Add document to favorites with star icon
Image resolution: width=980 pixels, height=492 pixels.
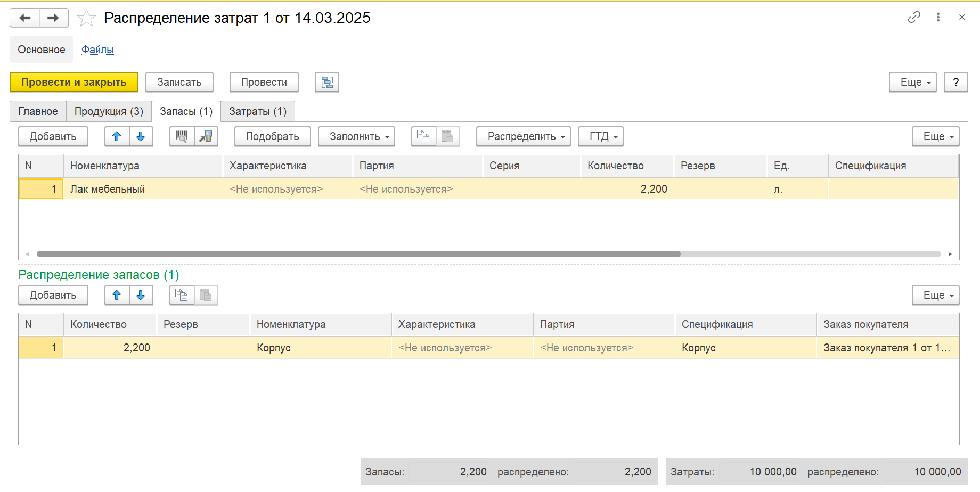pos(86,18)
